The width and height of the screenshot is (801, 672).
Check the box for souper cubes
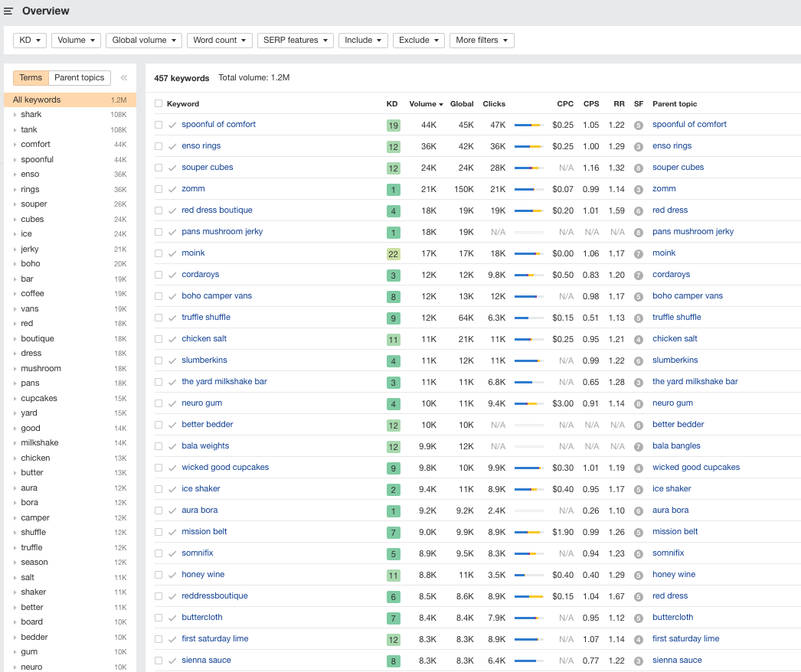tap(159, 168)
